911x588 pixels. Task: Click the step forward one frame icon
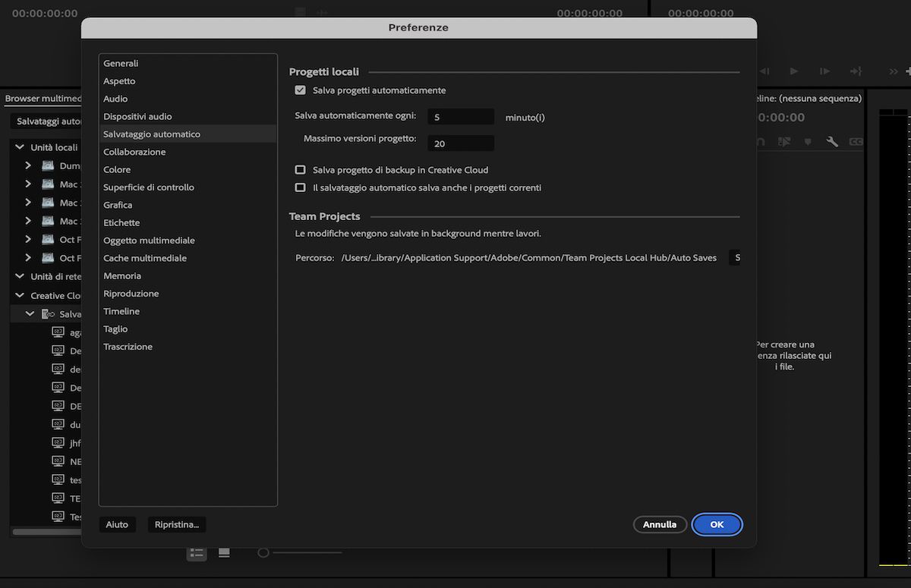pyautogui.click(x=824, y=71)
